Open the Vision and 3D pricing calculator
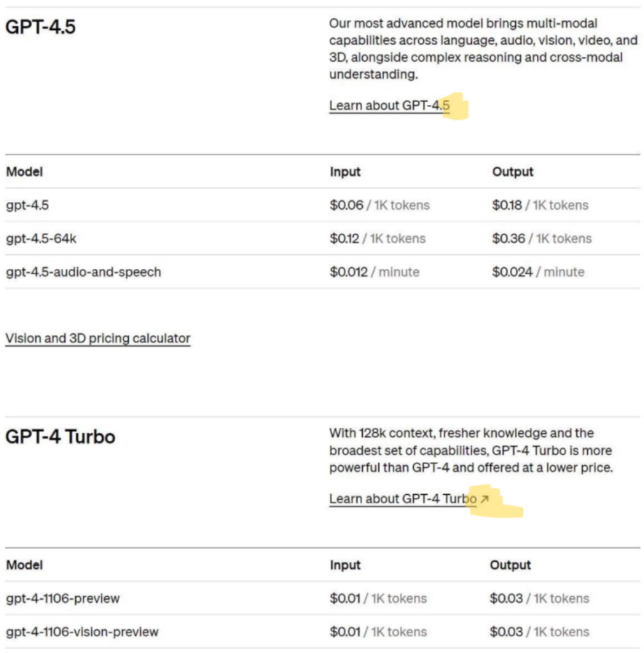Image resolution: width=644 pixels, height=653 pixels. 97,339
